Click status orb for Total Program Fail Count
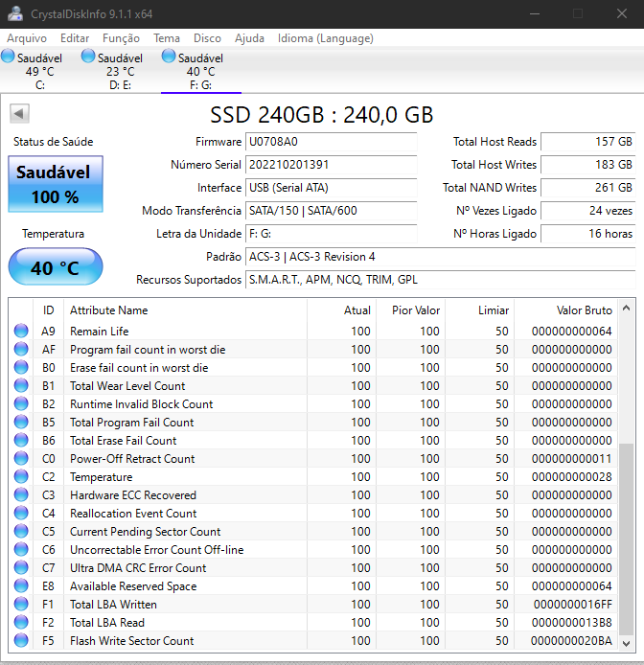The height and width of the screenshot is (665, 644). coord(21,422)
